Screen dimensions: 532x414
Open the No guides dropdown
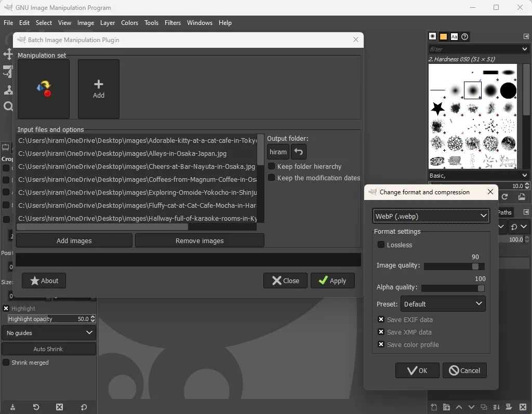(48, 333)
